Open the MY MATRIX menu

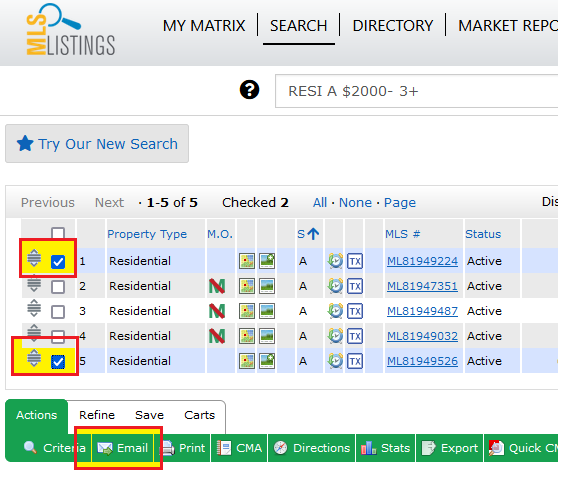tap(204, 26)
